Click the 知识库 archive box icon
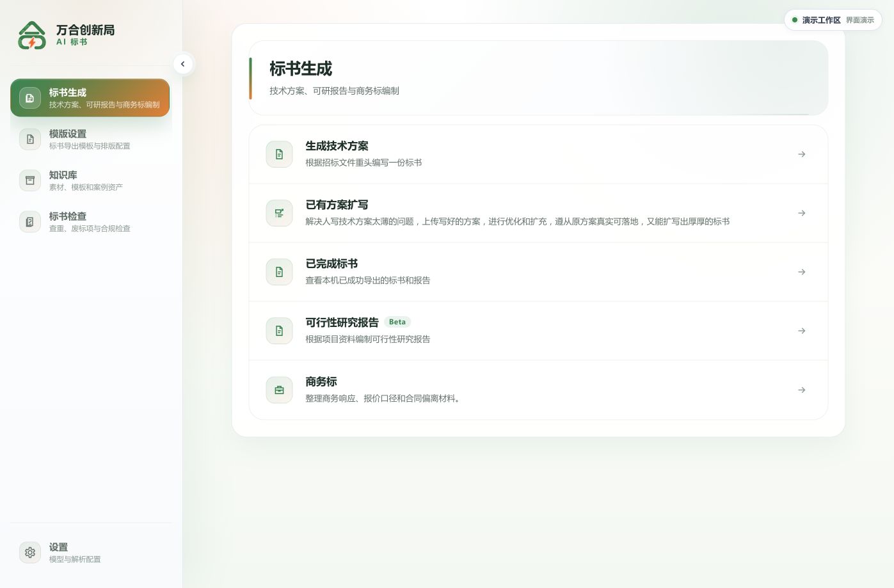The width and height of the screenshot is (894, 588). click(x=30, y=180)
